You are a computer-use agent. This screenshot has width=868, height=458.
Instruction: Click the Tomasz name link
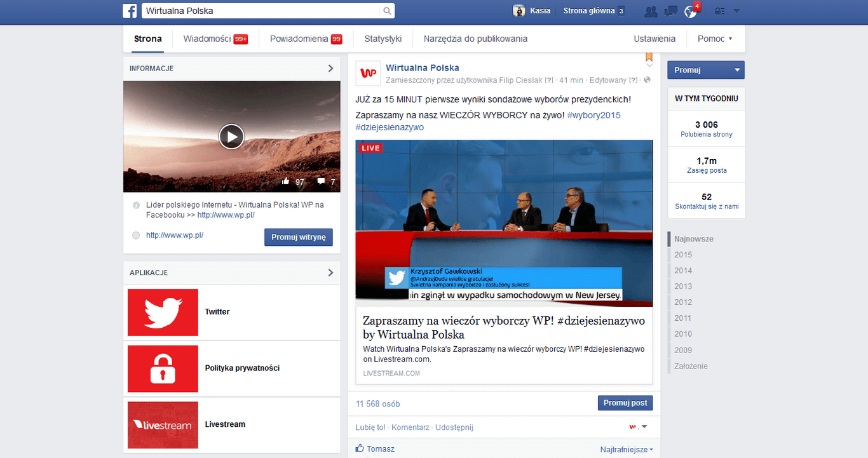(381, 449)
